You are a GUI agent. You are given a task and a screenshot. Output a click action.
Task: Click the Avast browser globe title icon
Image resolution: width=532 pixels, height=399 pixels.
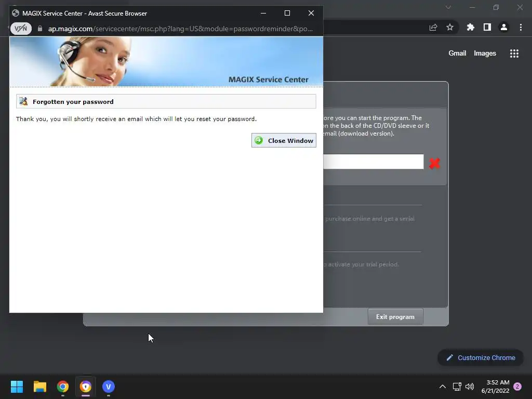coord(15,13)
